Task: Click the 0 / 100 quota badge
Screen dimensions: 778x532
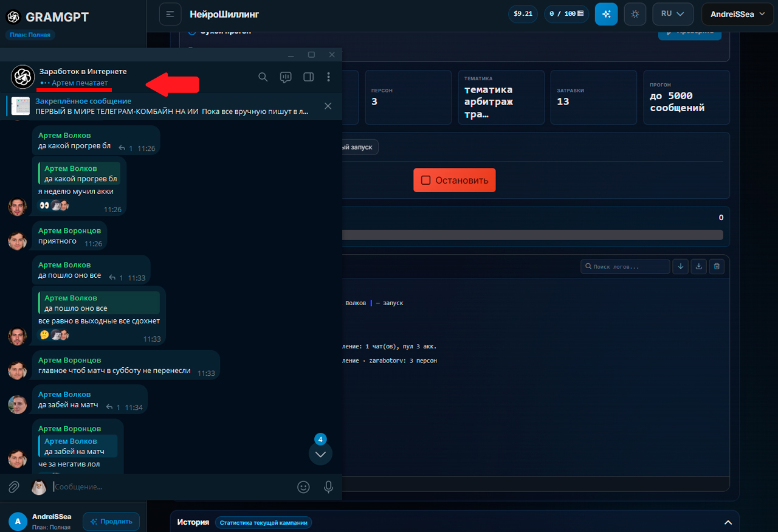Action: click(566, 13)
